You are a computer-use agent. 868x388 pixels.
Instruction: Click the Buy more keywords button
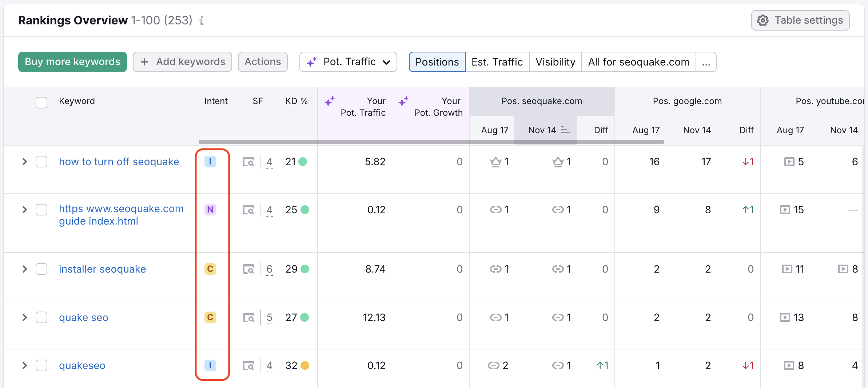(72, 62)
